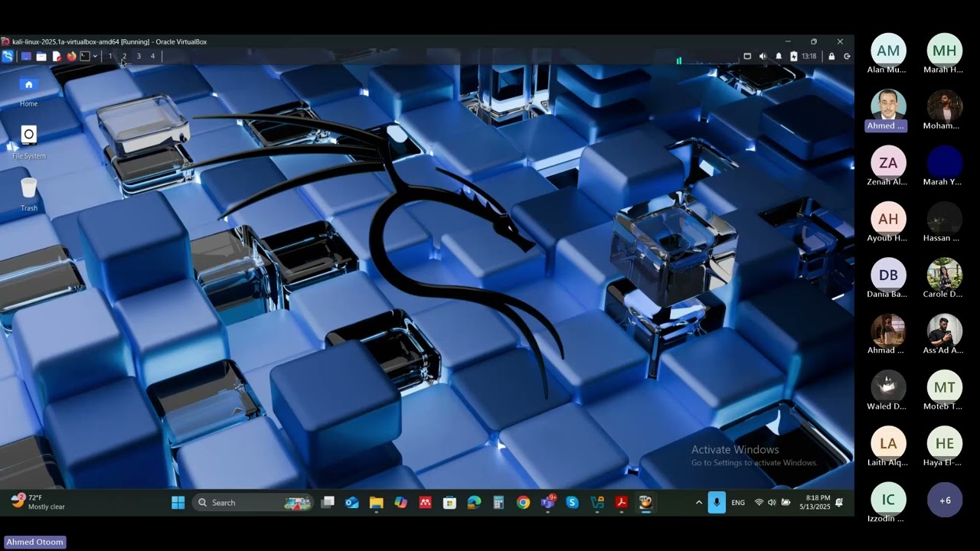Select participant Izzodin IC avatar
Viewport: 980px width, 551px height.
[x=888, y=500]
